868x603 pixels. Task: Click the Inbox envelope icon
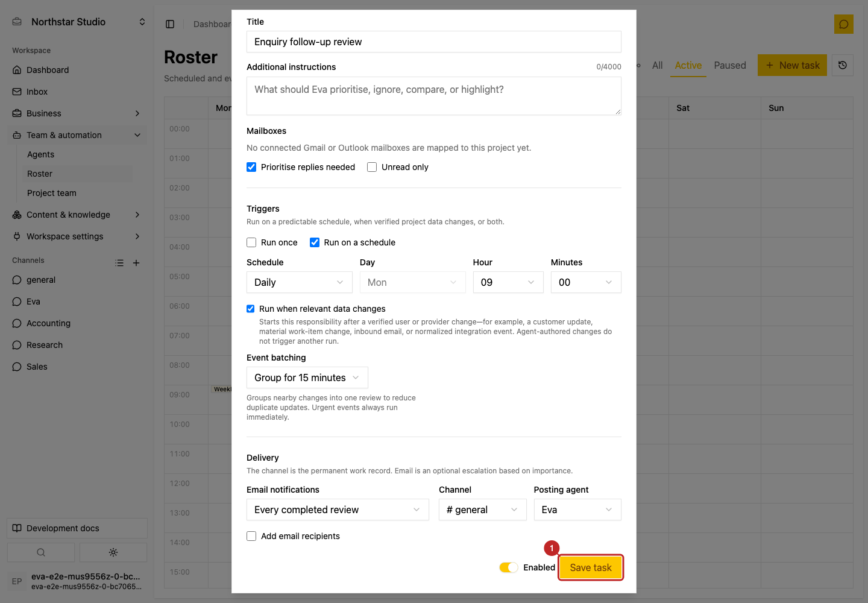click(x=17, y=92)
